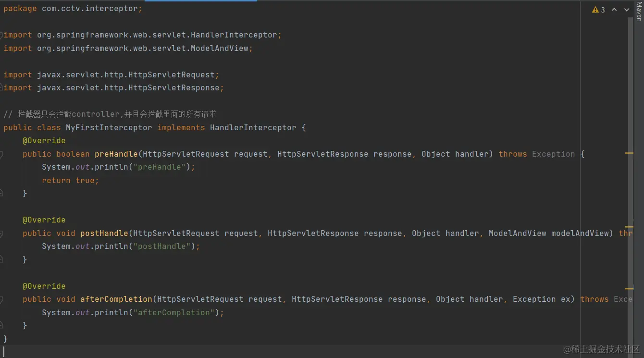This screenshot has width=644, height=358.
Task: Jump to the next highlighted problem arrow
Action: pyautogui.click(x=627, y=10)
